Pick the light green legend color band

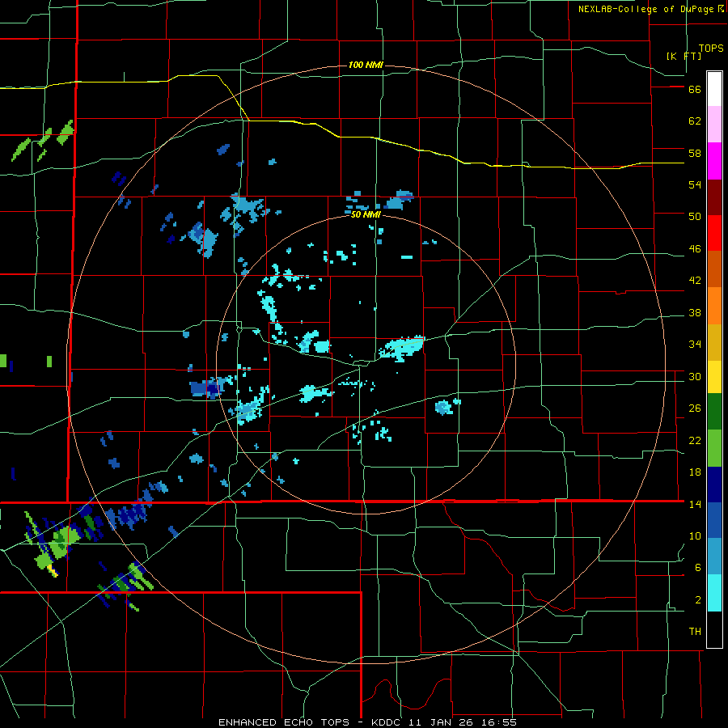pyautogui.click(x=714, y=448)
